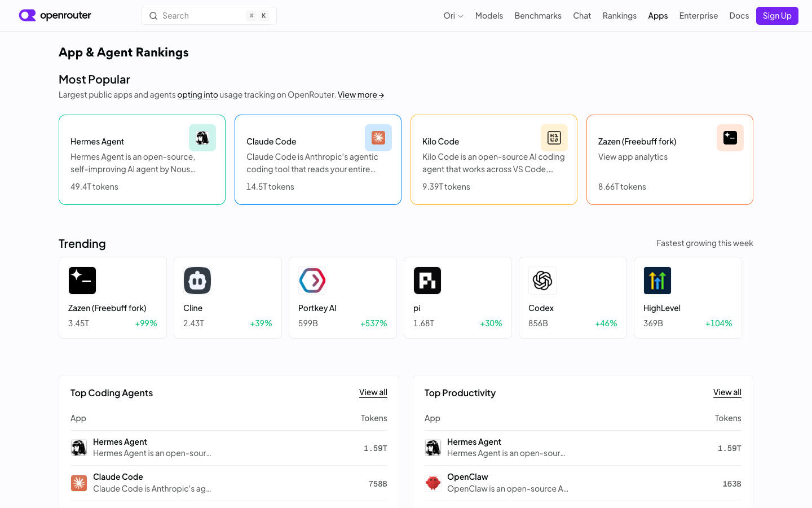
Task: Click '758B' token count for Claude Code
Action: (x=378, y=484)
